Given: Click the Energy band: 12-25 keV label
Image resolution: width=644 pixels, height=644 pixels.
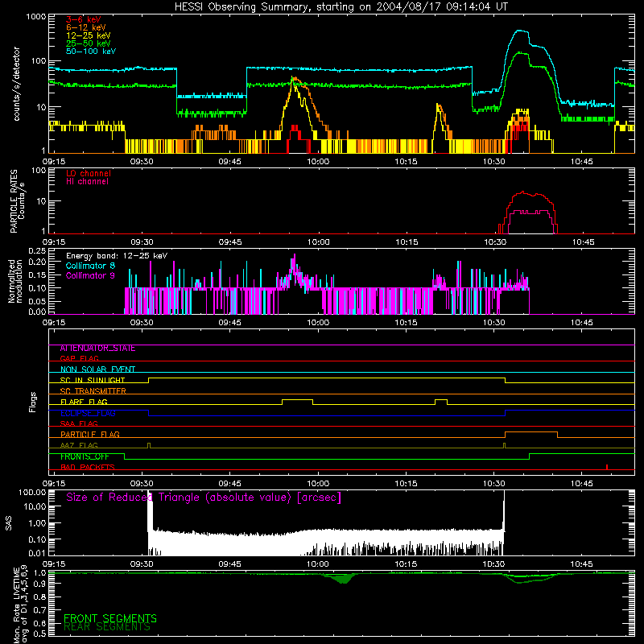Looking at the screenshot, I should [x=117, y=256].
